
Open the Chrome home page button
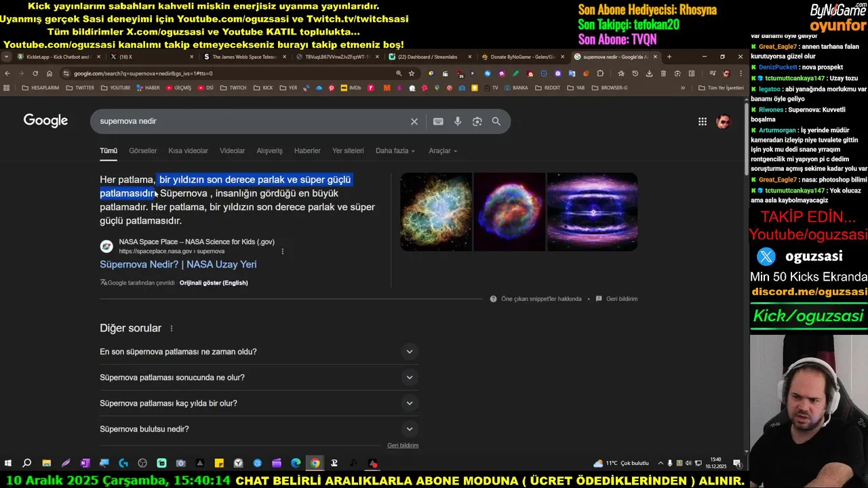tap(50, 73)
